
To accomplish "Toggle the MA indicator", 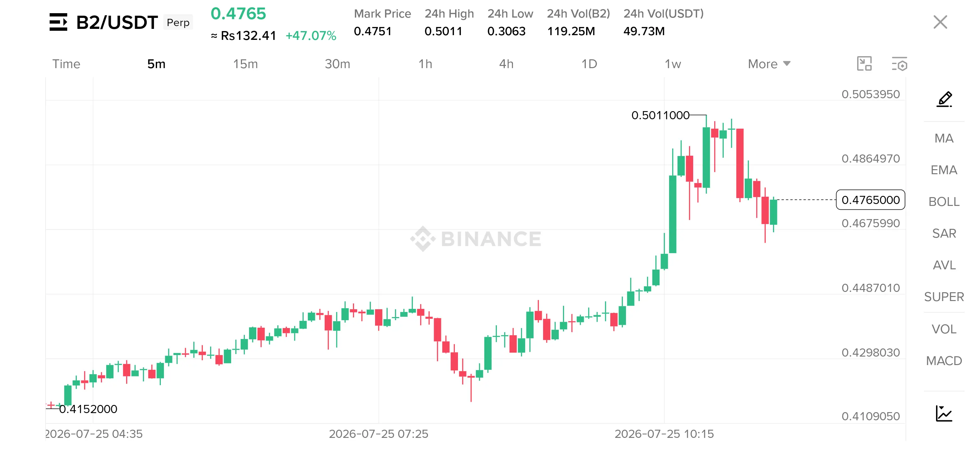I will [944, 138].
